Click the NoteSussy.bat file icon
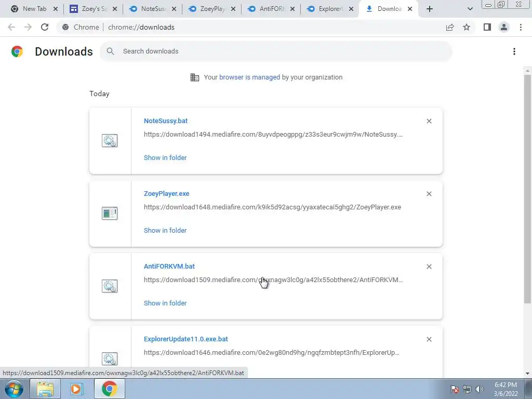The image size is (532, 399). pyautogui.click(x=110, y=140)
